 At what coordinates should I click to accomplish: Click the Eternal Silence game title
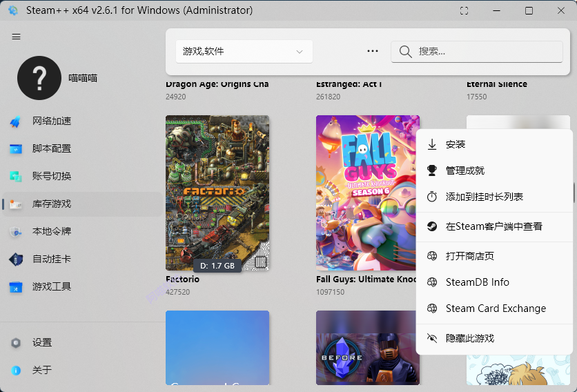click(x=497, y=84)
